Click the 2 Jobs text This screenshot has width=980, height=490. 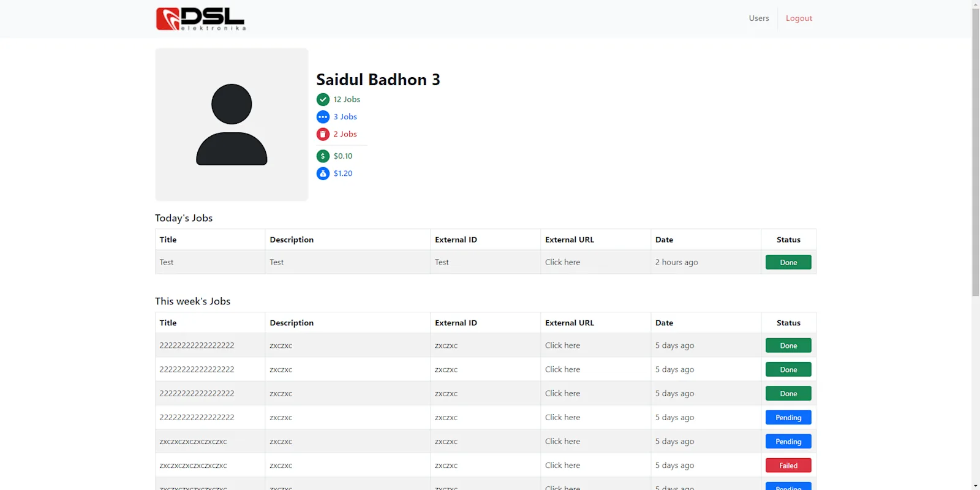[345, 134]
